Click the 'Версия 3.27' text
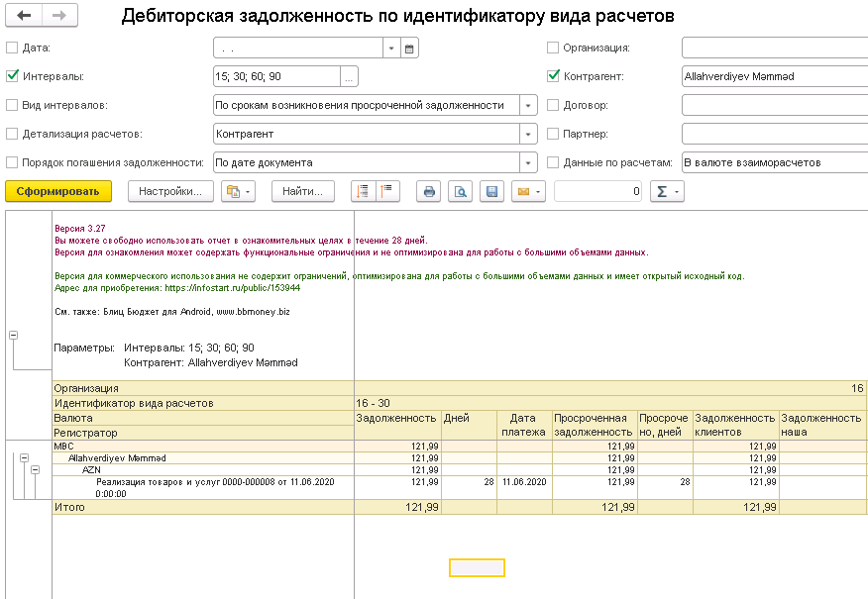868x599 pixels. 80,229
